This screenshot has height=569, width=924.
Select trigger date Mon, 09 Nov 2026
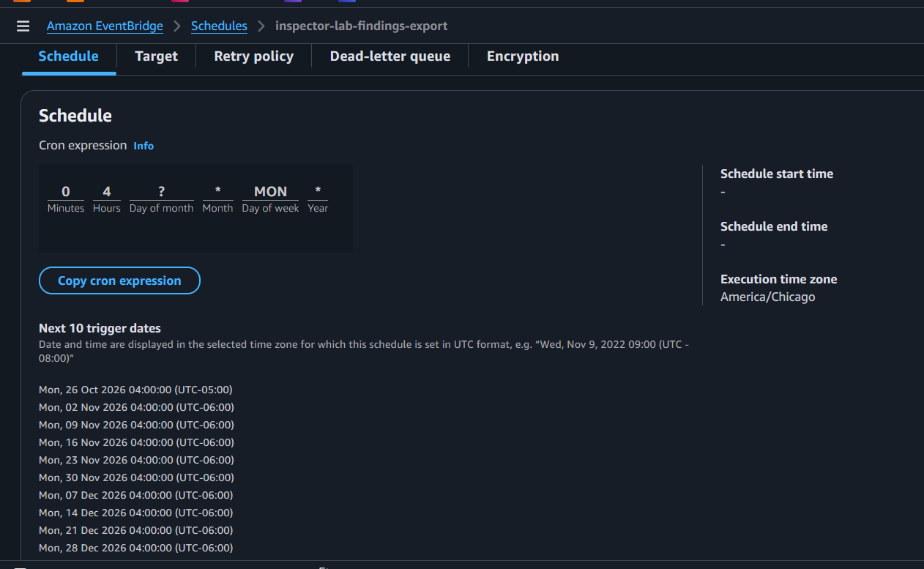136,425
